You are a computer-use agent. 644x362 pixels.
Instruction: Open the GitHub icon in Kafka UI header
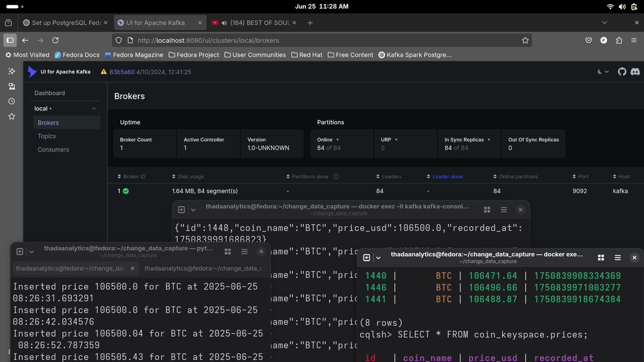tap(622, 71)
